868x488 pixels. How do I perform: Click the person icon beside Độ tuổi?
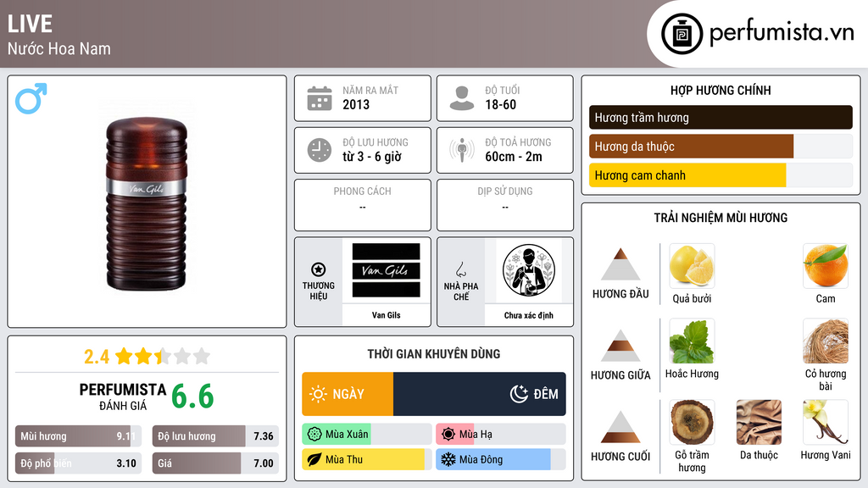click(x=462, y=98)
